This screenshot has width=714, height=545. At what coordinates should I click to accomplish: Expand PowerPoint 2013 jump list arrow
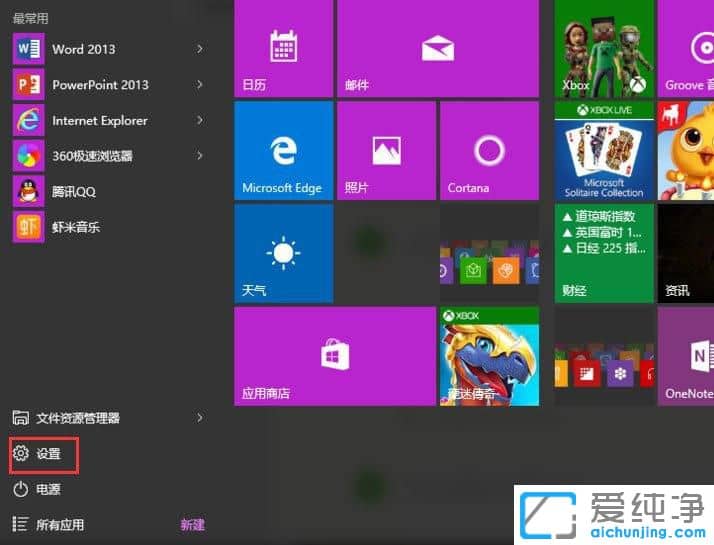click(199, 84)
